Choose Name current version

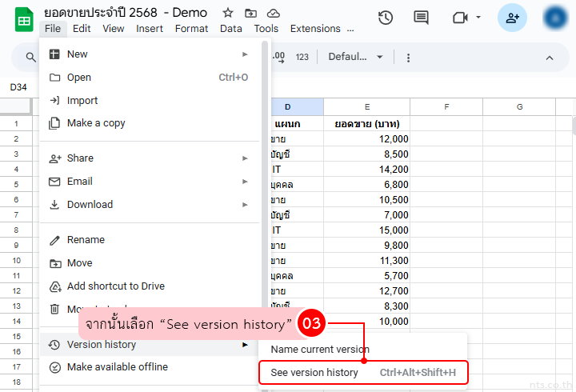click(320, 350)
